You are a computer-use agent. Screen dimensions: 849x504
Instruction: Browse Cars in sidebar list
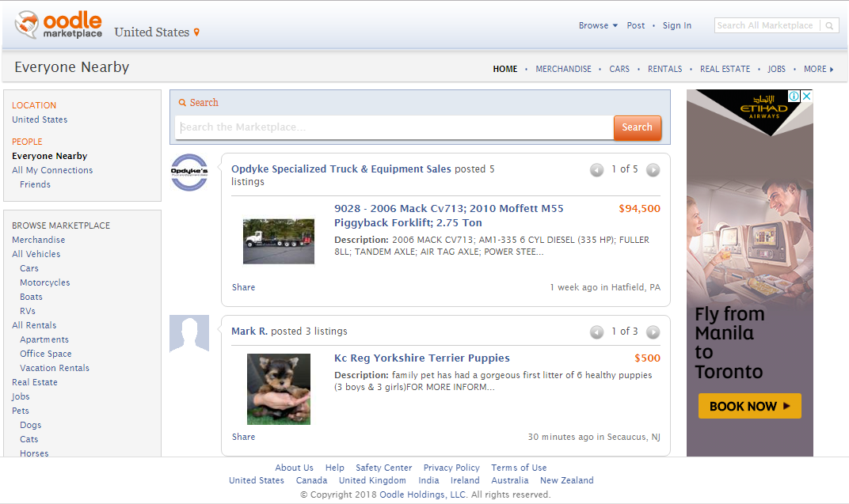pos(29,268)
